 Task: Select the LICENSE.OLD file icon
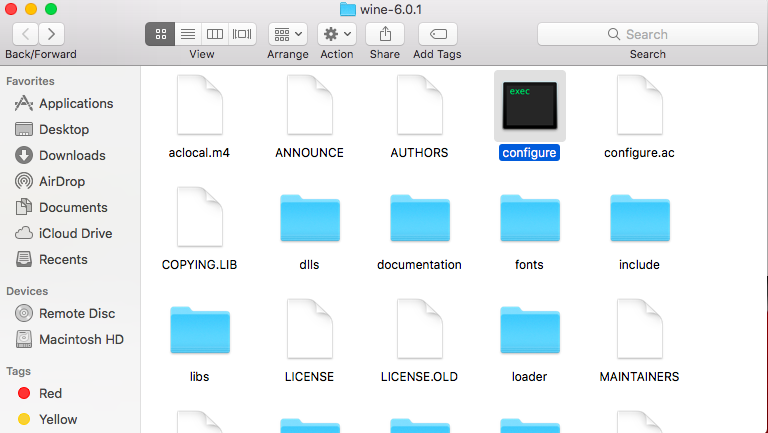click(420, 329)
